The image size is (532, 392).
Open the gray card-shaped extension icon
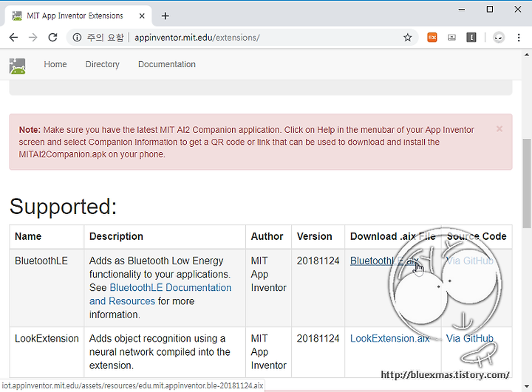click(x=451, y=38)
